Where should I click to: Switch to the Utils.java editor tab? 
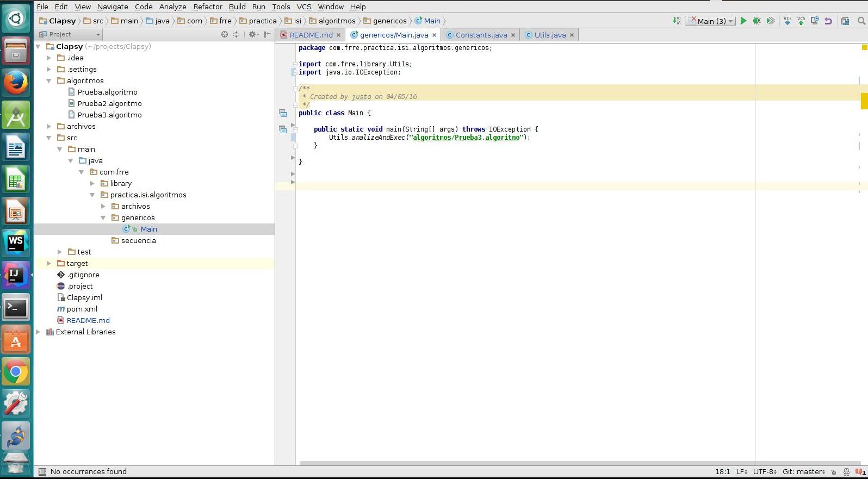[x=549, y=35]
